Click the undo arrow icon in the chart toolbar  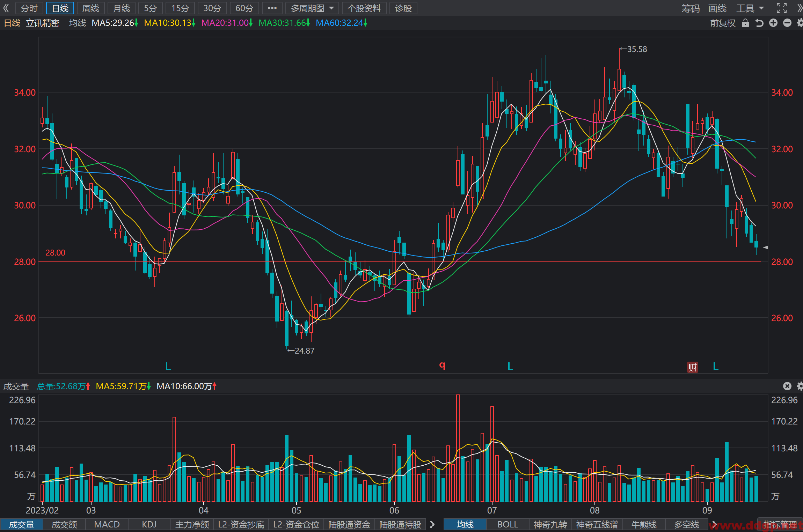pos(759,23)
